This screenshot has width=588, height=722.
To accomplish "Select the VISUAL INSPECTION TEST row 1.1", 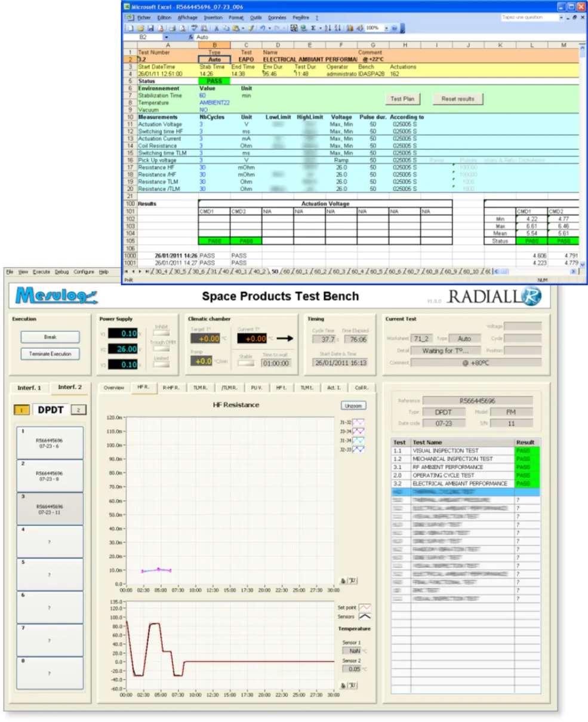I will [x=466, y=451].
